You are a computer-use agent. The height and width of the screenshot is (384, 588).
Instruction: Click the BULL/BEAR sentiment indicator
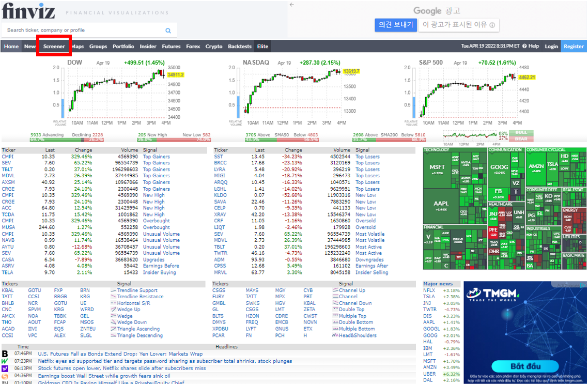coord(521,136)
